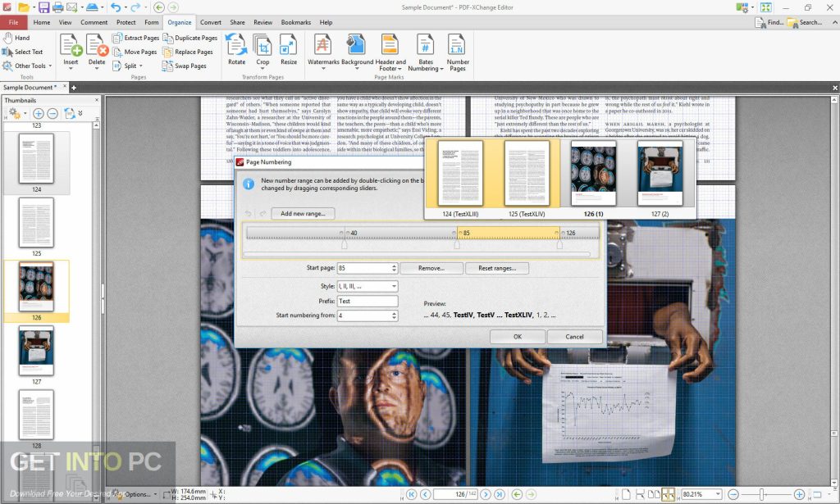Select the Hand tool
Image resolution: width=840 pixels, height=504 pixels.
coord(16,38)
